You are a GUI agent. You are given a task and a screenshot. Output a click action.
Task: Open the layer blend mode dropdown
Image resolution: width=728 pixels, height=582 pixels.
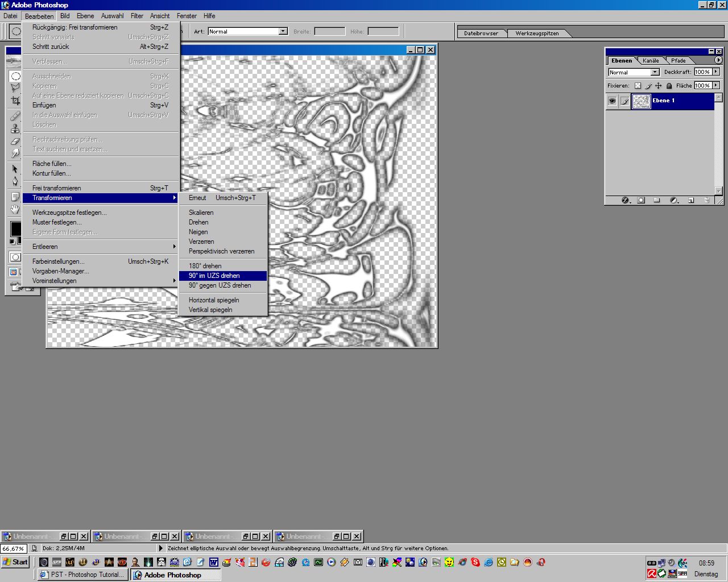(655, 72)
